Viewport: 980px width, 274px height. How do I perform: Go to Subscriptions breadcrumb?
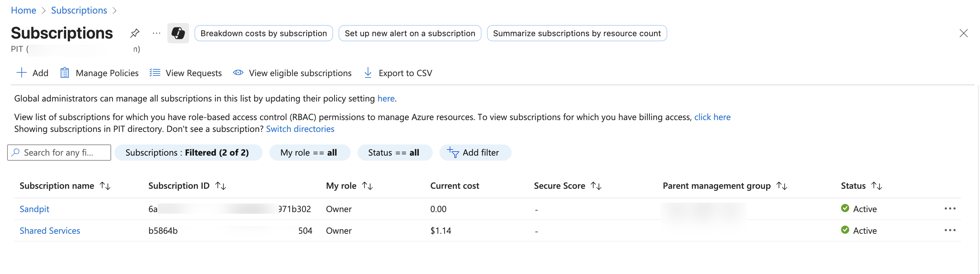pos(79,10)
